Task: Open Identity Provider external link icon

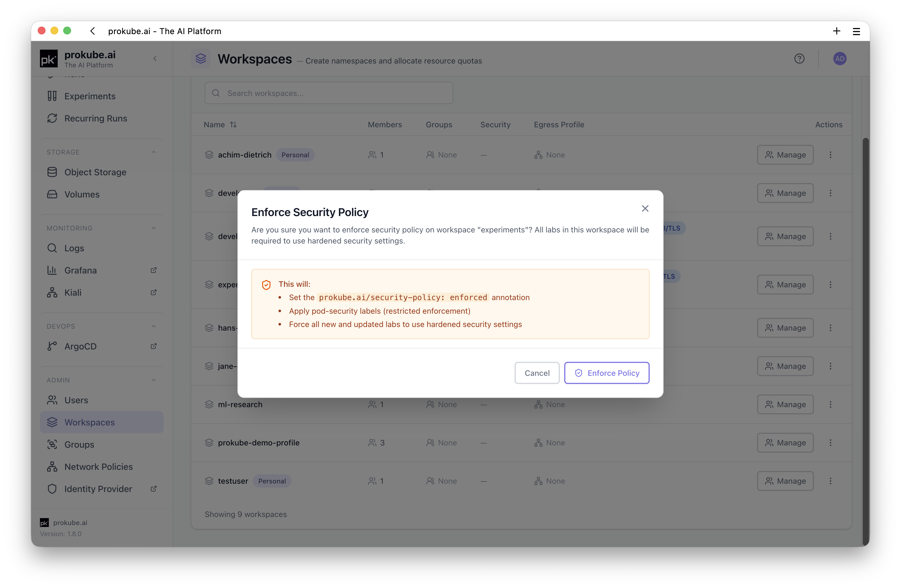Action: (154, 489)
